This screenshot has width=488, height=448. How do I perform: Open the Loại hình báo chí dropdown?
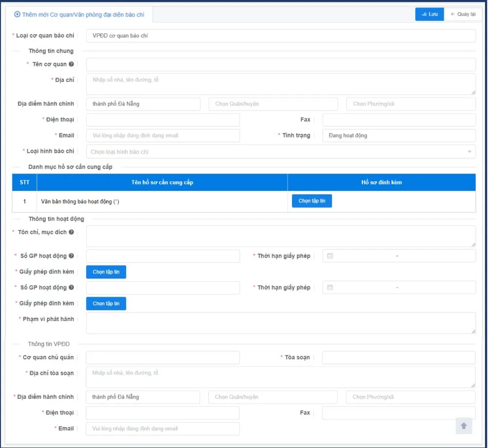[281, 152]
